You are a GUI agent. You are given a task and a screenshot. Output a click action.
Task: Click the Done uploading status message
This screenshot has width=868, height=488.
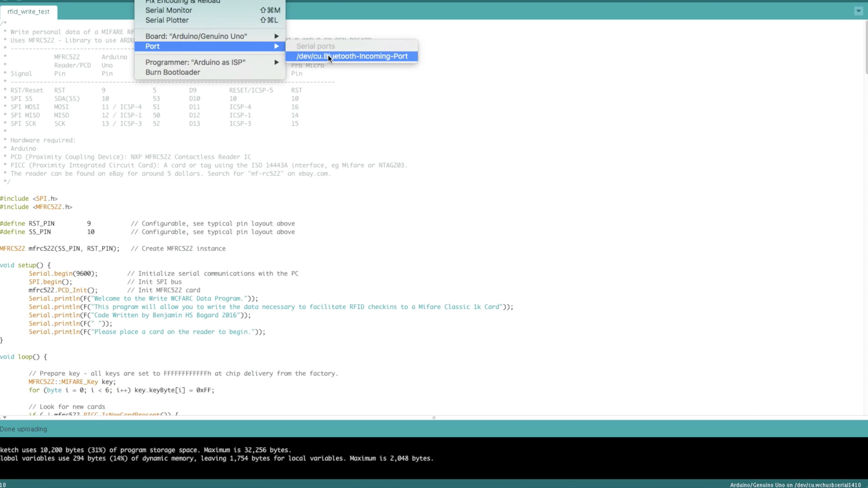click(x=24, y=429)
